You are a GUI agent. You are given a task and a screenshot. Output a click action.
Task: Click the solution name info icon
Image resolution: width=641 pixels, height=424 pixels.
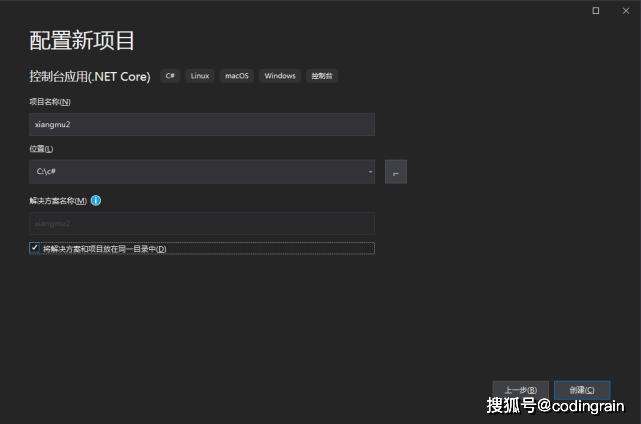(96, 201)
